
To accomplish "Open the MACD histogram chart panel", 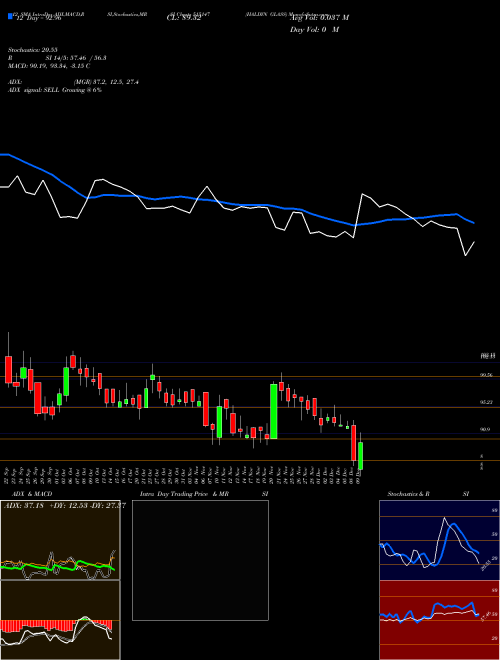I will (60, 620).
